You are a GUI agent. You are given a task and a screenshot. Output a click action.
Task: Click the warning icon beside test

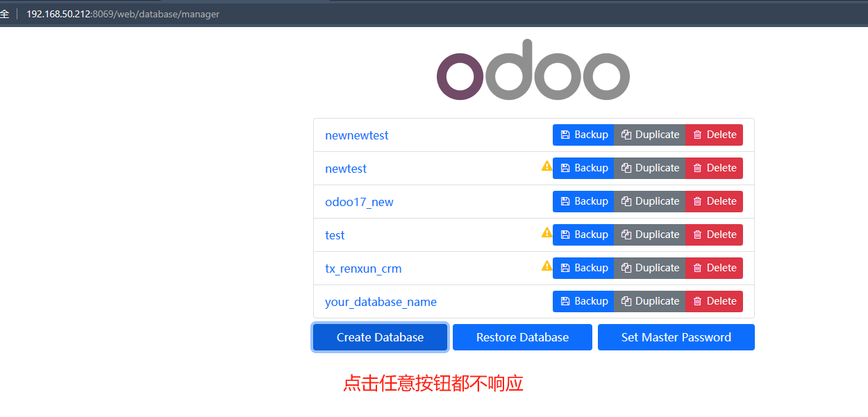[x=546, y=232]
